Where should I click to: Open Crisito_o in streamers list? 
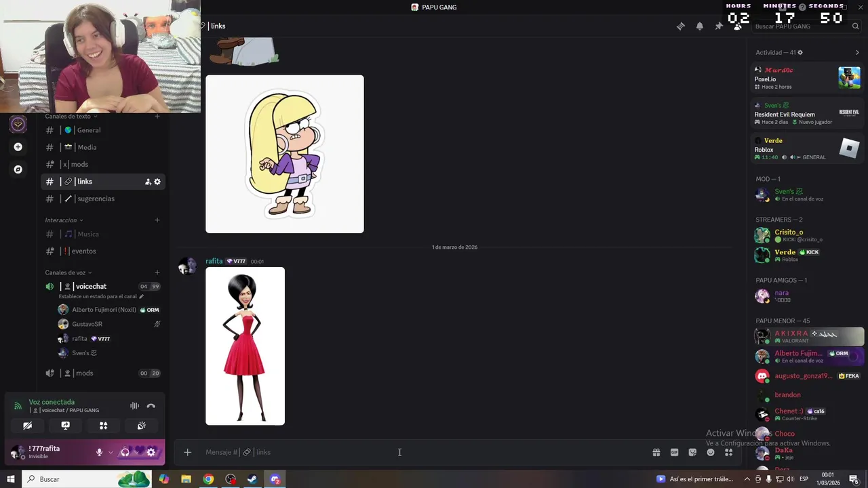tap(807, 235)
